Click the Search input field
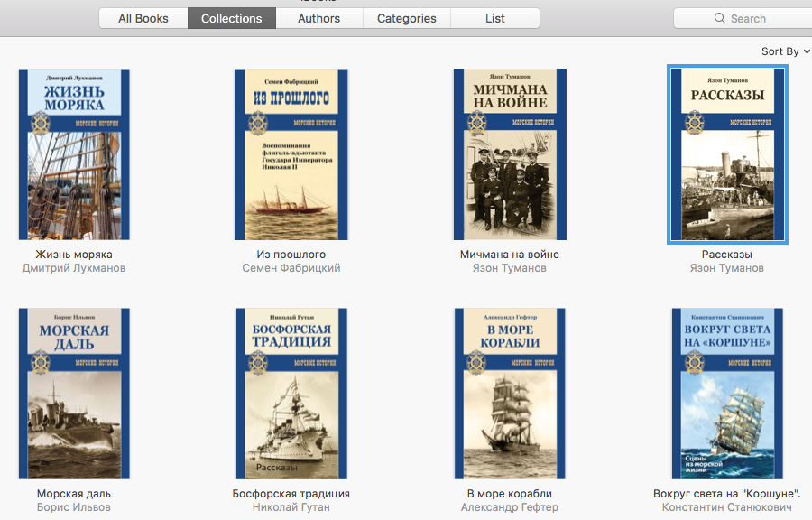The height and width of the screenshot is (520, 812). [758, 18]
